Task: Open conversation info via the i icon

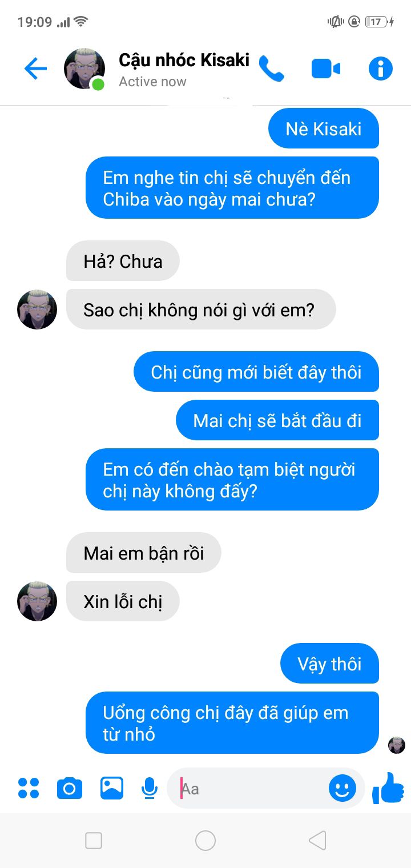Action: point(381,69)
